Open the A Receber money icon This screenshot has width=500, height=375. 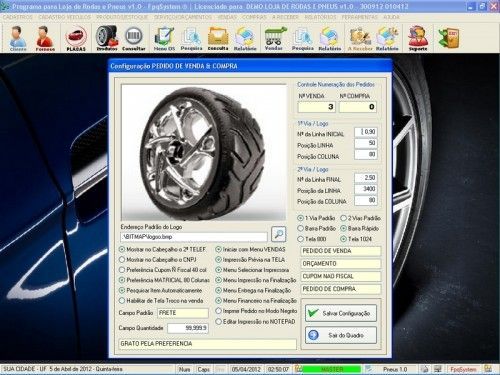(x=360, y=38)
